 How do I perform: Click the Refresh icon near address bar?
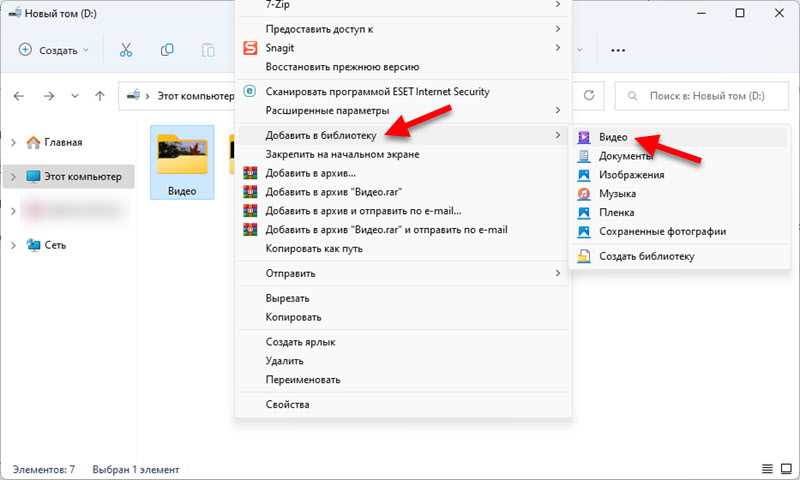point(589,95)
